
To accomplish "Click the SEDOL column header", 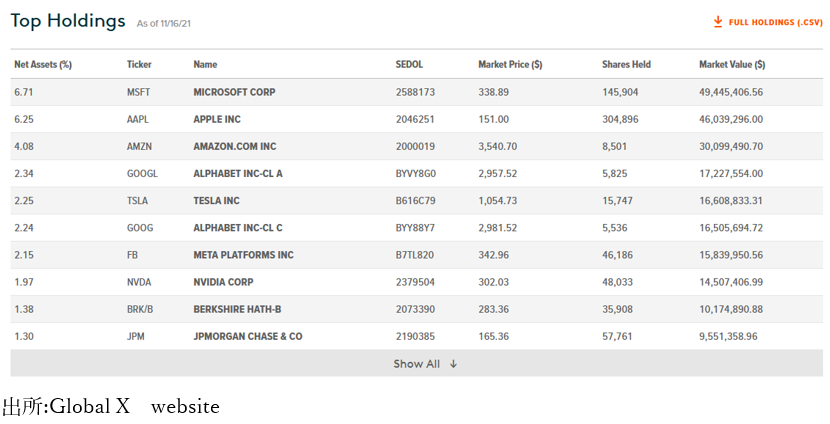I will (409, 65).
